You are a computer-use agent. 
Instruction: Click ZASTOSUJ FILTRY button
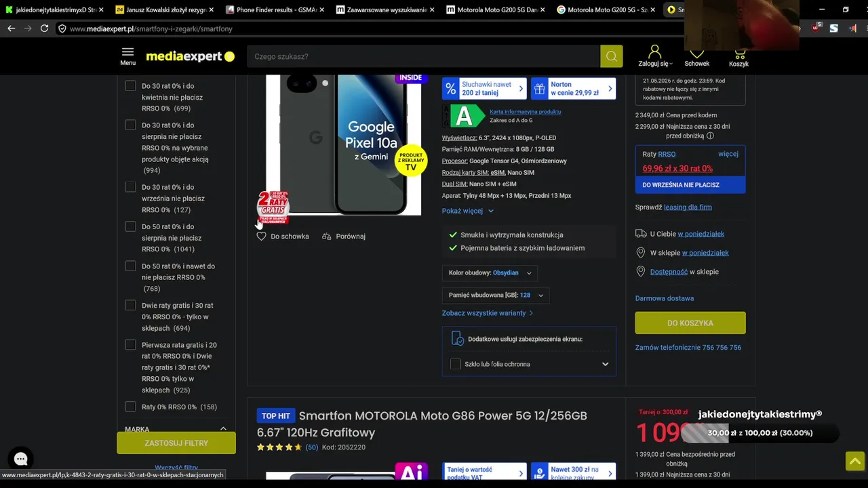click(176, 443)
